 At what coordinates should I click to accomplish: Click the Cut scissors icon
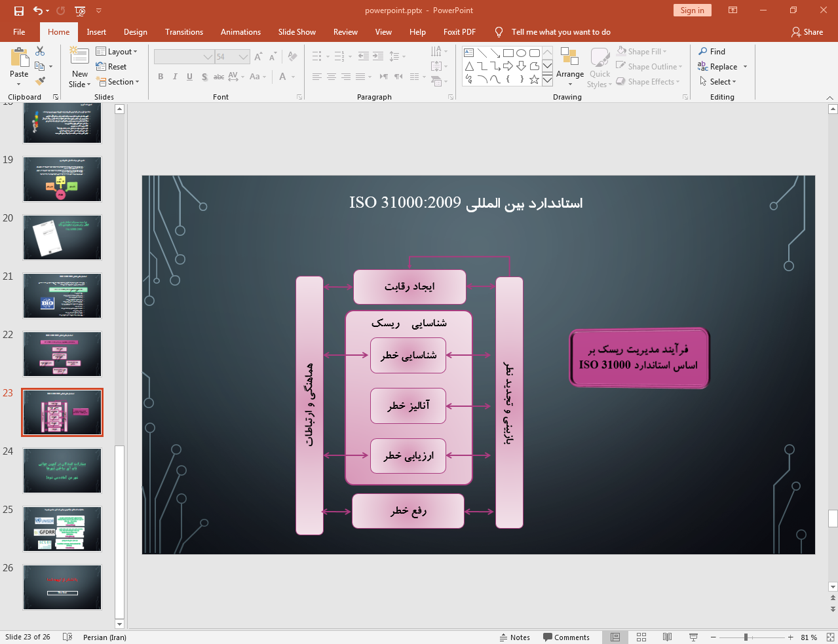(40, 51)
